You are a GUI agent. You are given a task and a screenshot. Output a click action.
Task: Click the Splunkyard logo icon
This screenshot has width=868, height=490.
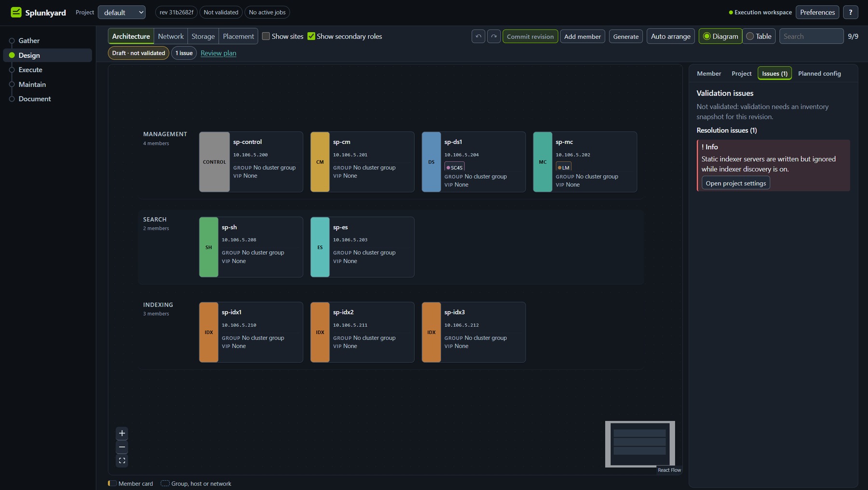coord(16,12)
